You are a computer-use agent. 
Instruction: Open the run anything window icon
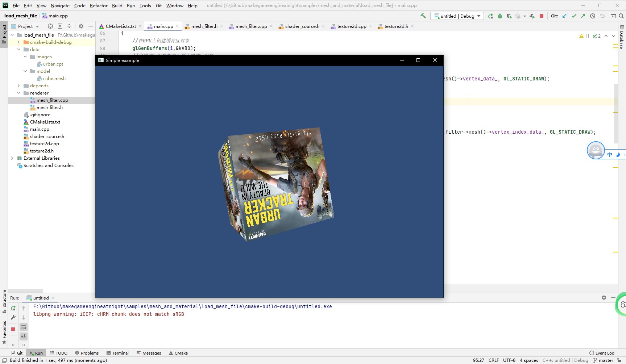613,16
